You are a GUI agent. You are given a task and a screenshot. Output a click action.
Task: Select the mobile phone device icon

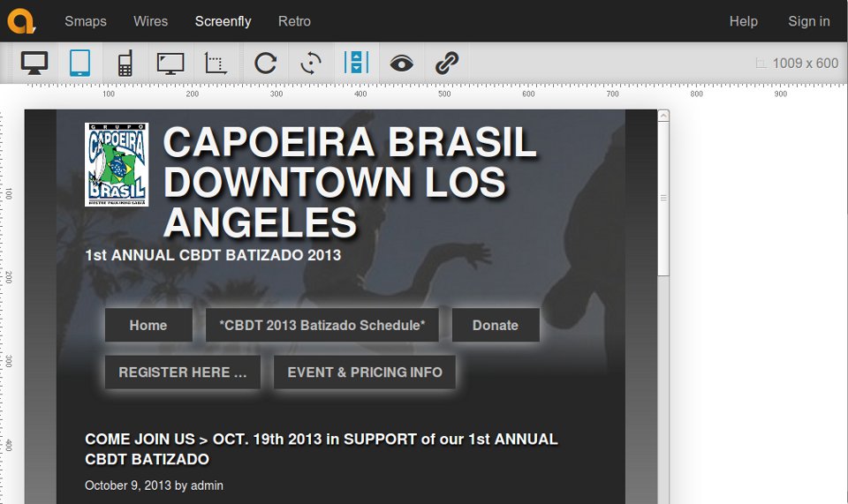(125, 64)
